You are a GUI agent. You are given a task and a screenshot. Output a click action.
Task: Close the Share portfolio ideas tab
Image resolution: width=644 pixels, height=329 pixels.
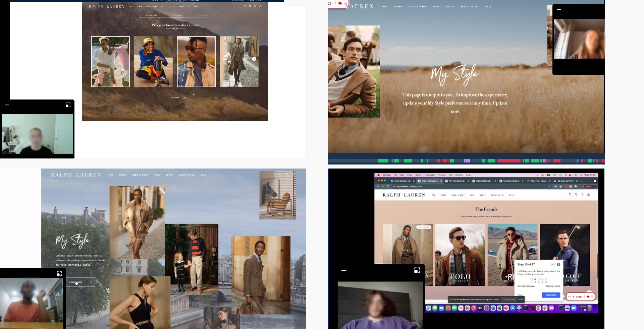(x=414, y=181)
